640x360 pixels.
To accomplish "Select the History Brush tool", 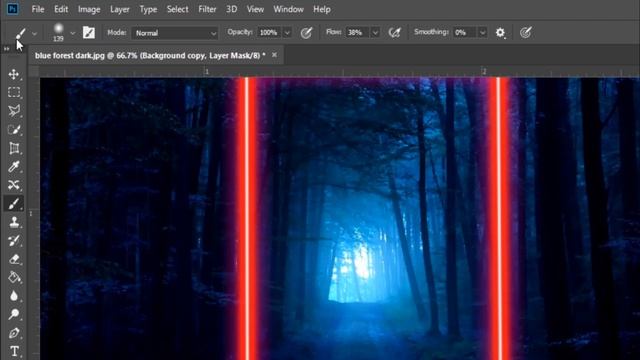I will click(x=14, y=240).
